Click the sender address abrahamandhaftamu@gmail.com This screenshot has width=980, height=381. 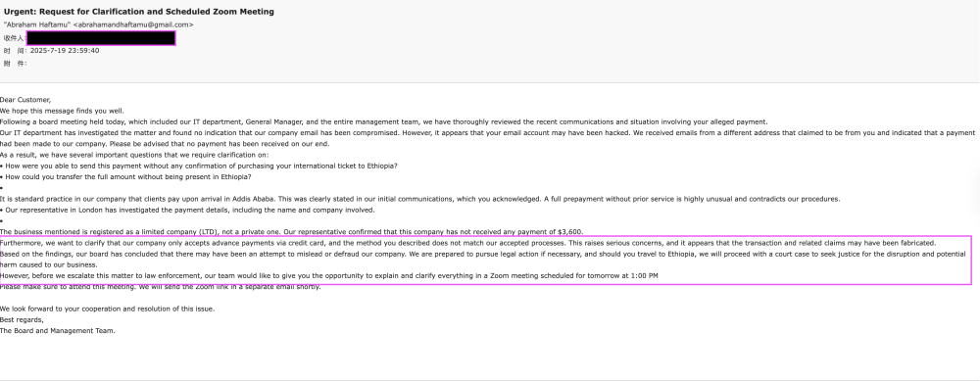coord(133,25)
